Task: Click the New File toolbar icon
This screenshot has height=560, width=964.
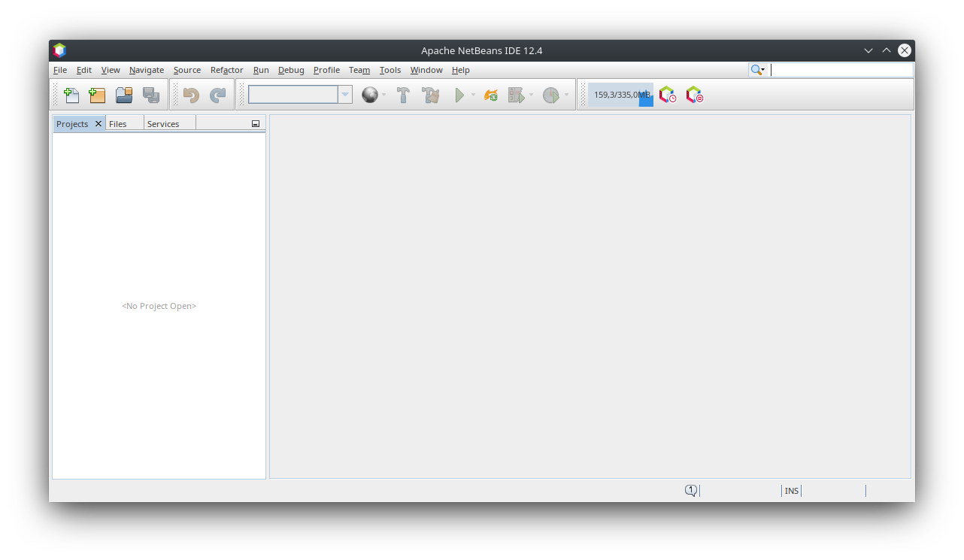Action: click(71, 95)
